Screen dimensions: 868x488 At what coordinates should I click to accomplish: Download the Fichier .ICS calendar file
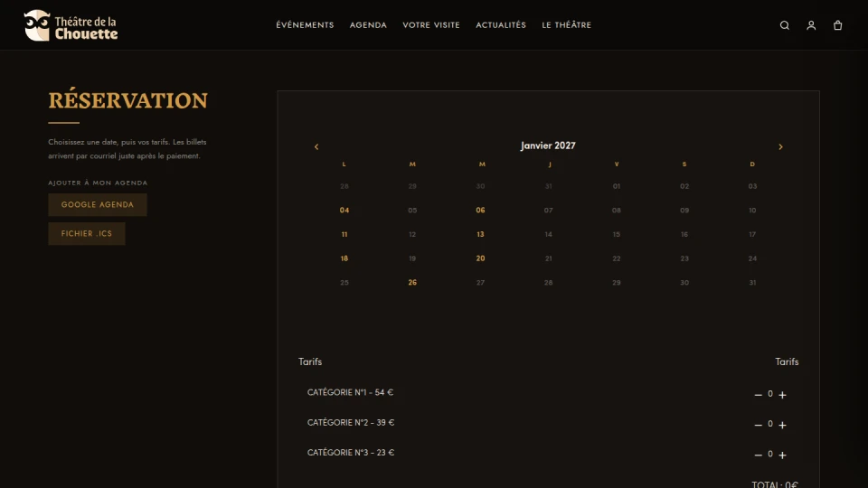[x=87, y=233]
